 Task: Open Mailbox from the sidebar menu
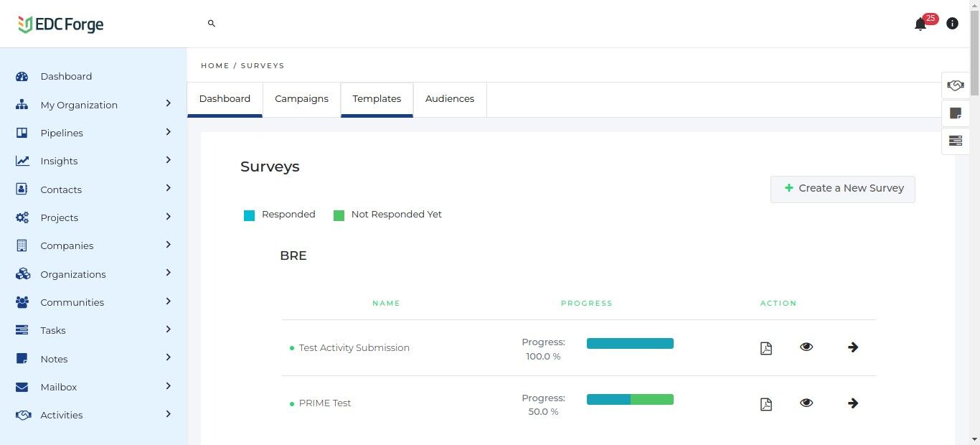tap(59, 387)
